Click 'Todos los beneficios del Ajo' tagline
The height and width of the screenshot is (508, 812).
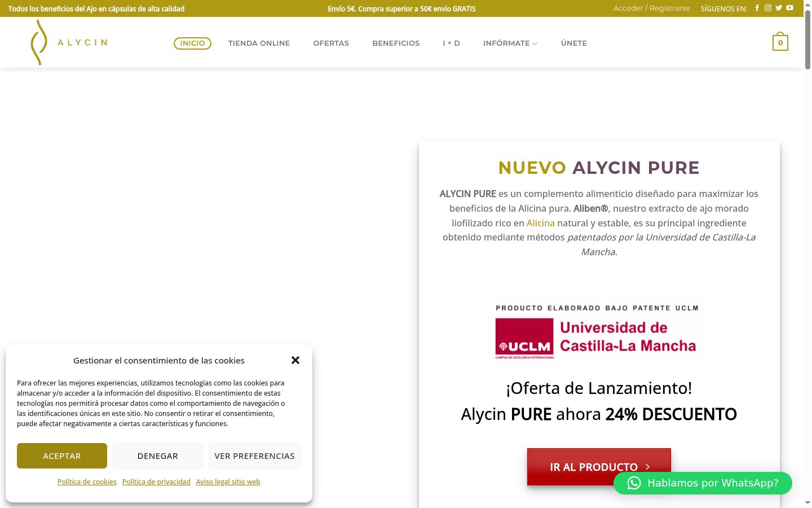click(x=96, y=8)
